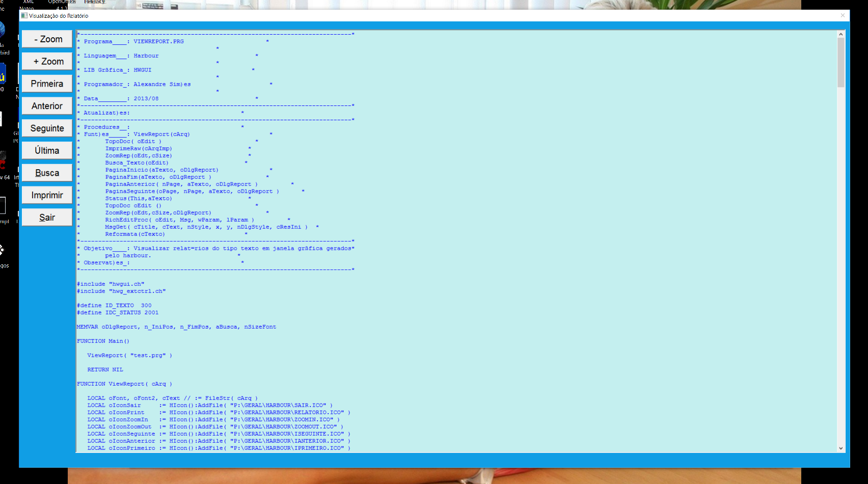Open text search with Busca
The width and height of the screenshot is (868, 484).
pyautogui.click(x=47, y=173)
